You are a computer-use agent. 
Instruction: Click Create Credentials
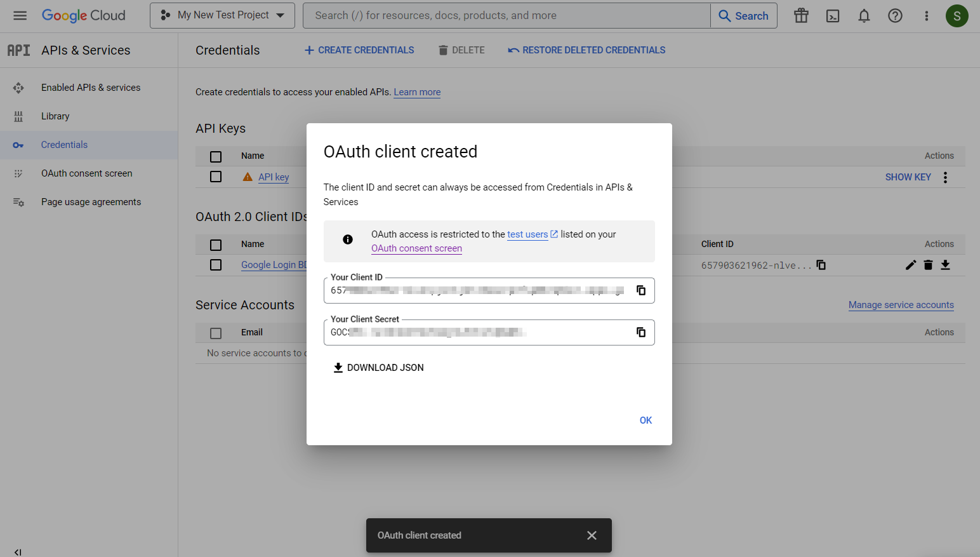point(359,50)
